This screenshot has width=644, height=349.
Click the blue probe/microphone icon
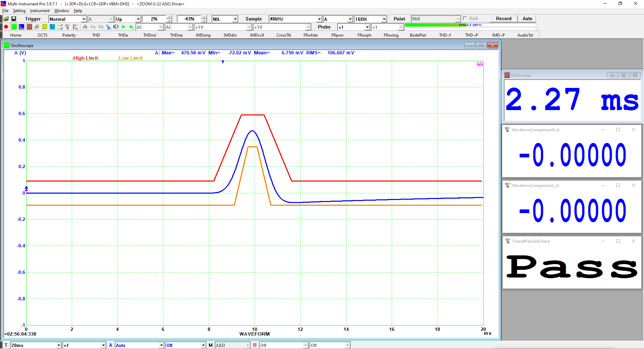click(108, 27)
